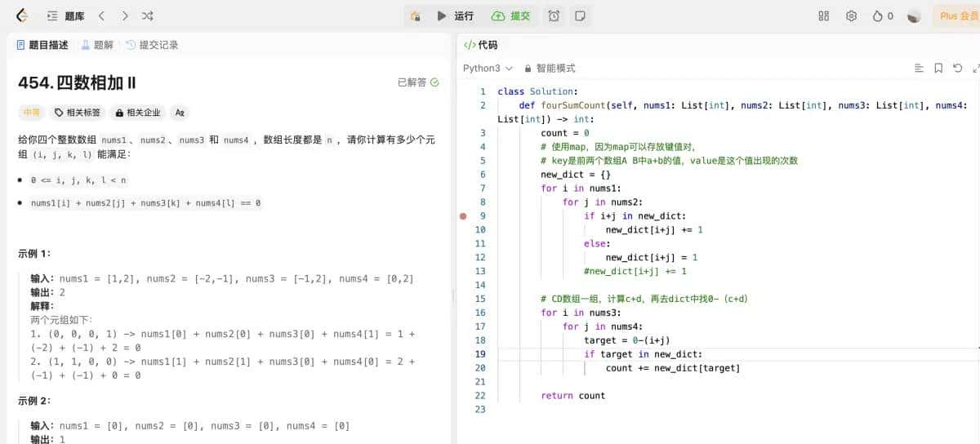Click line number 19 in the gutter
Viewport: 980px width, 444px height.
click(480, 354)
